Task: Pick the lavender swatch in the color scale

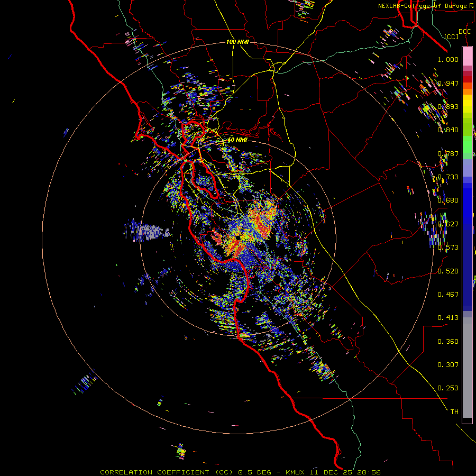Action: [467, 168]
